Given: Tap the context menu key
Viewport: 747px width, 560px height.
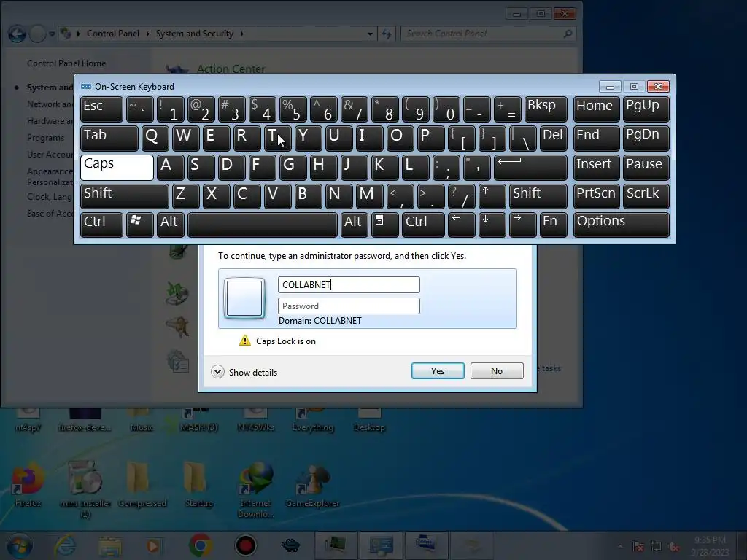Looking at the screenshot, I should [x=385, y=225].
